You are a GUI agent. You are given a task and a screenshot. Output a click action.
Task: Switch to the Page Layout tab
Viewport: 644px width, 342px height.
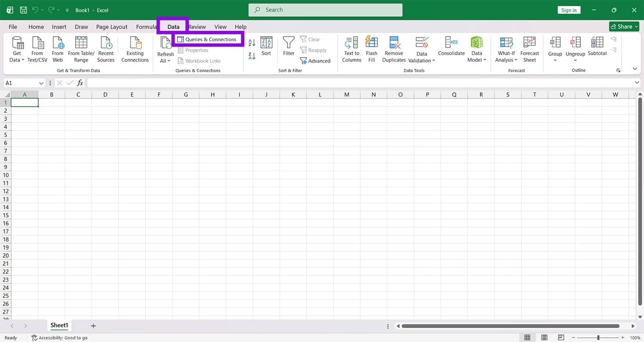[112, 27]
